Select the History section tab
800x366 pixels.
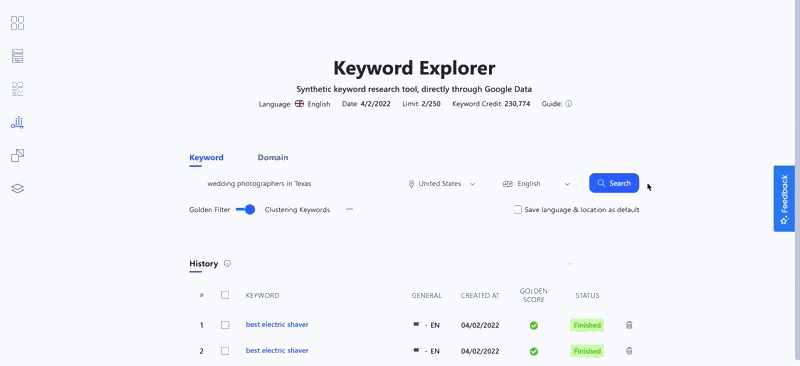click(x=203, y=264)
